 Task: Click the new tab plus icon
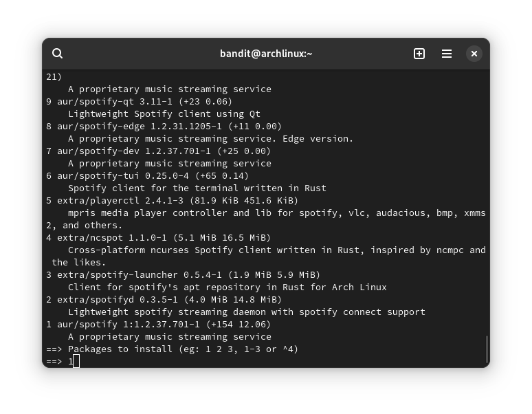tap(419, 54)
